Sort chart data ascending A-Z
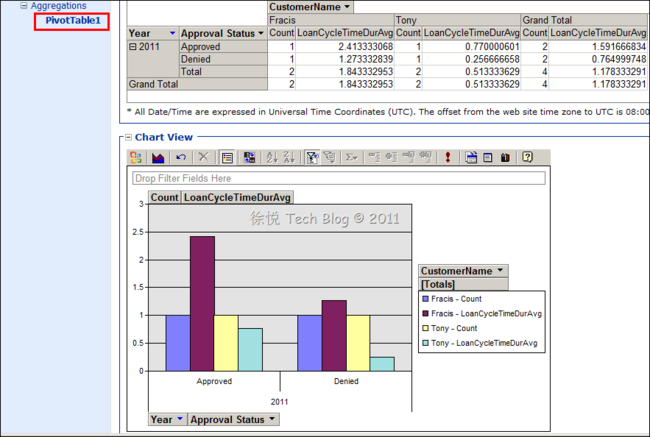Viewport: 650px width, 437px height. [x=272, y=158]
